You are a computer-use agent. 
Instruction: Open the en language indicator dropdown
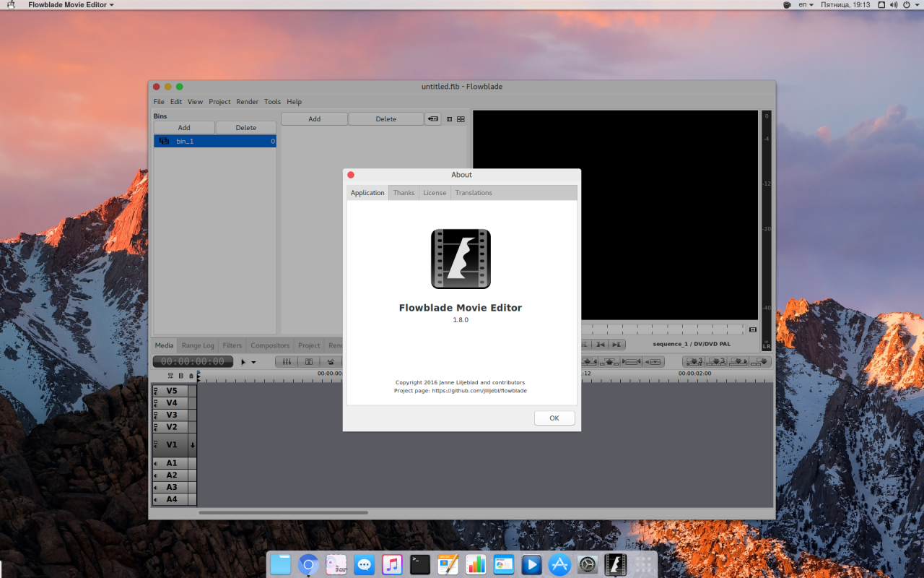806,5
